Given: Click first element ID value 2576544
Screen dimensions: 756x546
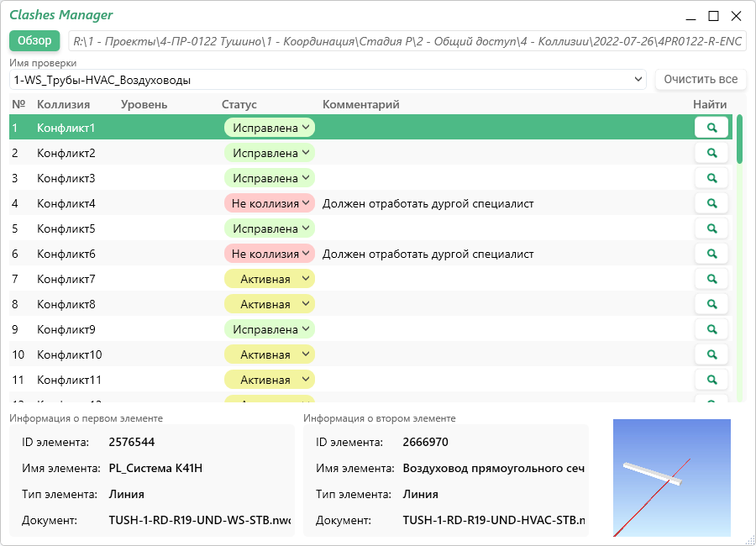Looking at the screenshot, I should [x=132, y=443].
